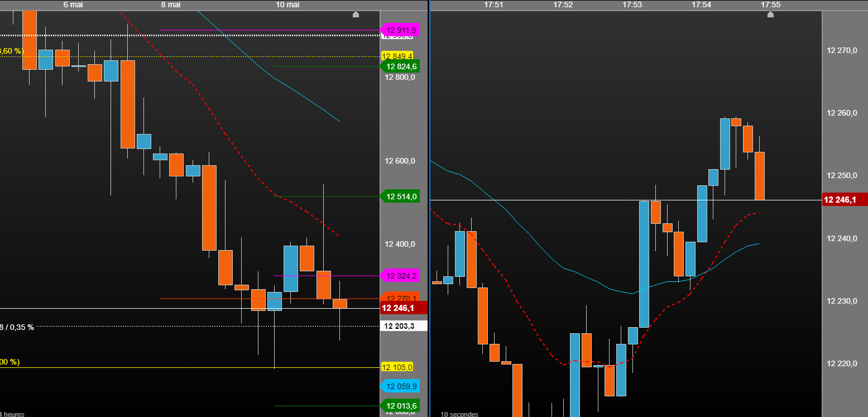Click the "0,35 %" level annotation
868x417 pixels.
click(22, 327)
